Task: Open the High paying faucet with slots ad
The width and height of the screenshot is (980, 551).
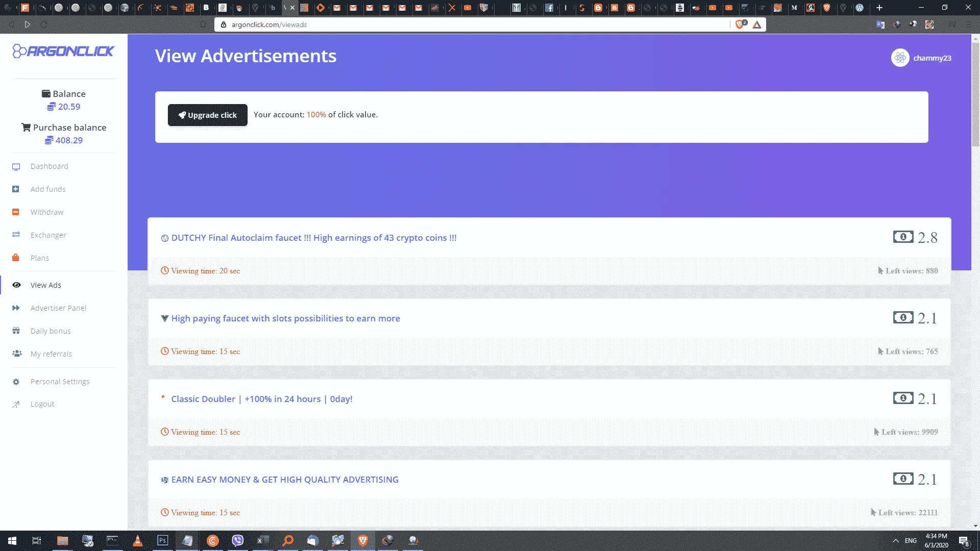Action: pos(286,318)
